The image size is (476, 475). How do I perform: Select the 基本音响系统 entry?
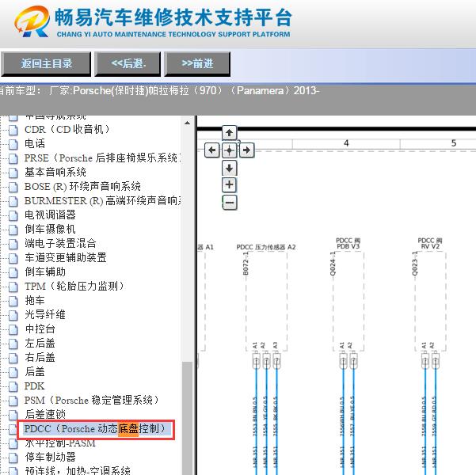click(55, 172)
